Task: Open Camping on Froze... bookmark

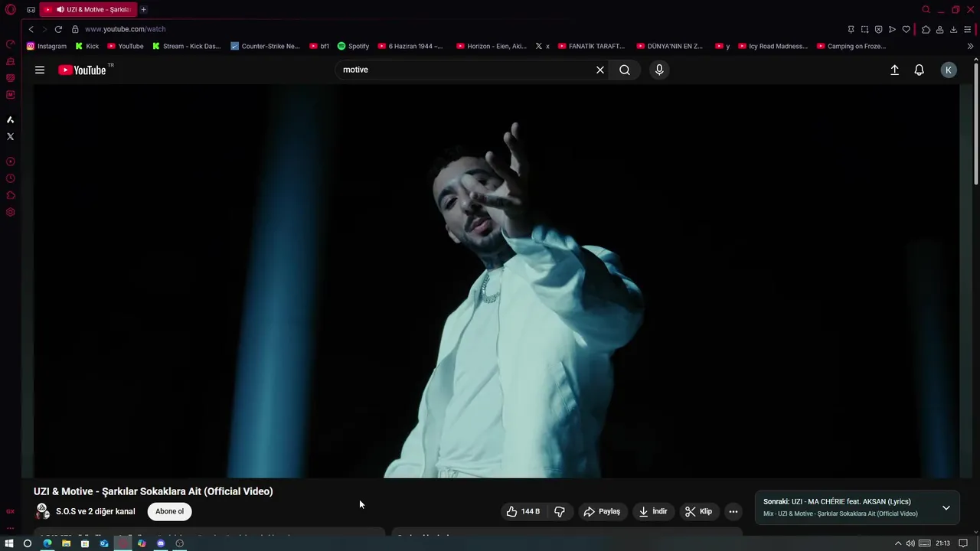Action: [851, 46]
